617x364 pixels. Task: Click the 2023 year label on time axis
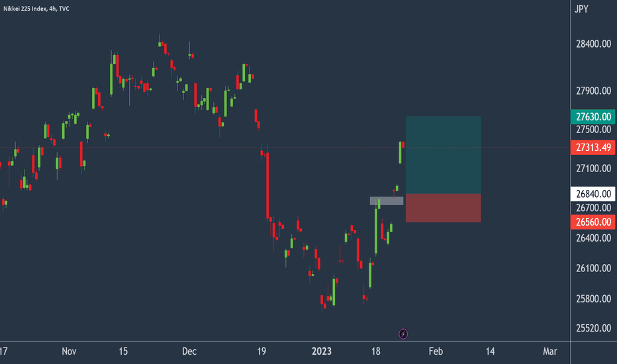[322, 351]
